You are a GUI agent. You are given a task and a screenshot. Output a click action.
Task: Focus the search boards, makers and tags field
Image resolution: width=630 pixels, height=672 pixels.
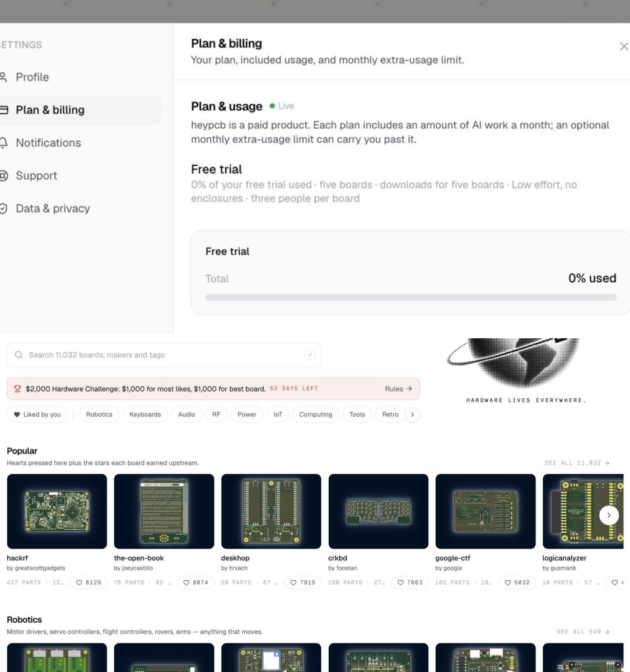click(x=164, y=355)
